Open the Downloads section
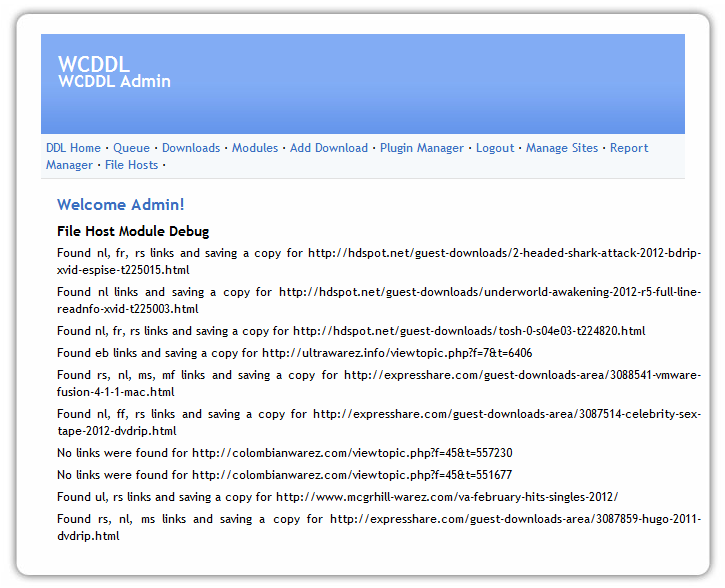Image resolution: width=725 pixels, height=588 pixels. coord(191,148)
